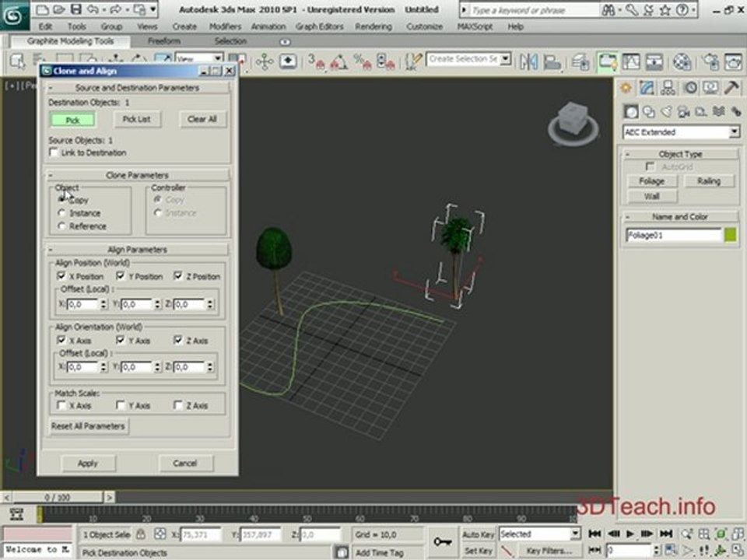The image size is (747, 560).
Task: Go to the end frame
Action: tap(666, 534)
